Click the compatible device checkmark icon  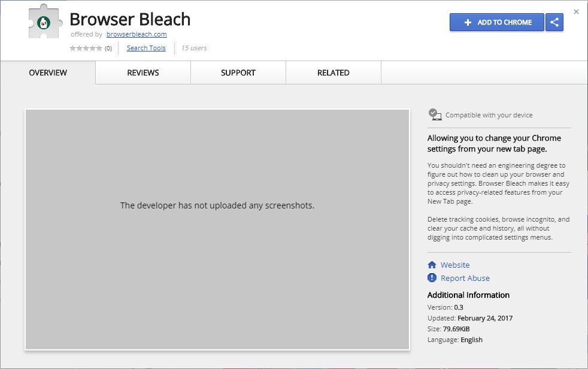pos(435,115)
